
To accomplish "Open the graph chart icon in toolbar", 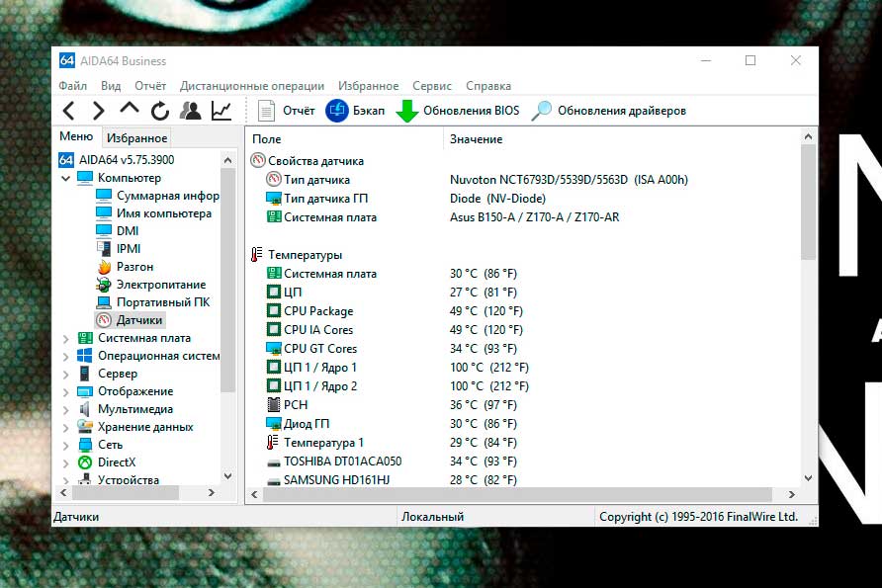I will [x=221, y=111].
